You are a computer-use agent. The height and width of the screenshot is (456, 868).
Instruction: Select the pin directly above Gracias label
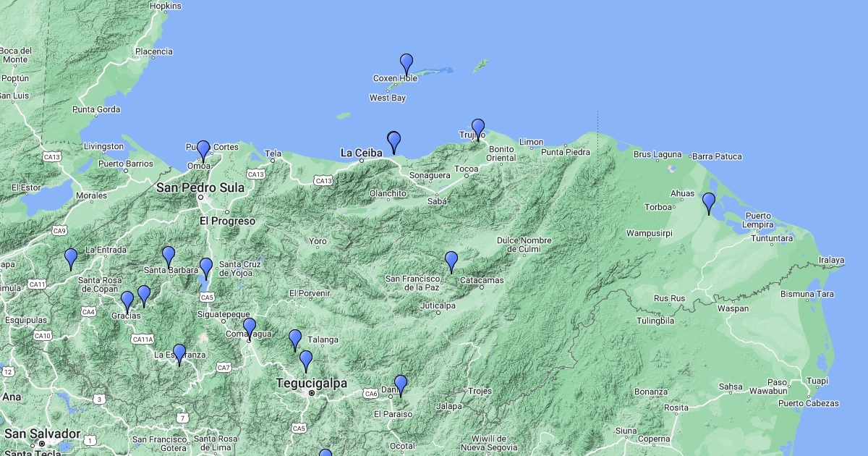coord(127,301)
